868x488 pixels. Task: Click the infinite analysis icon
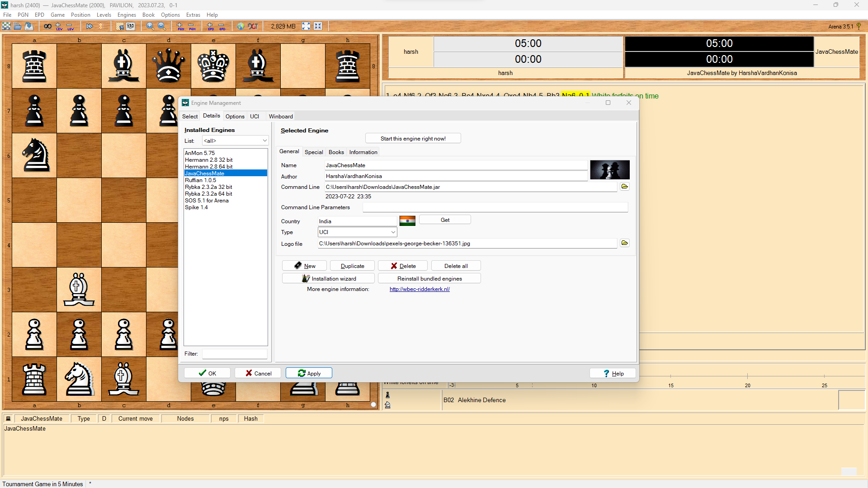[47, 26]
